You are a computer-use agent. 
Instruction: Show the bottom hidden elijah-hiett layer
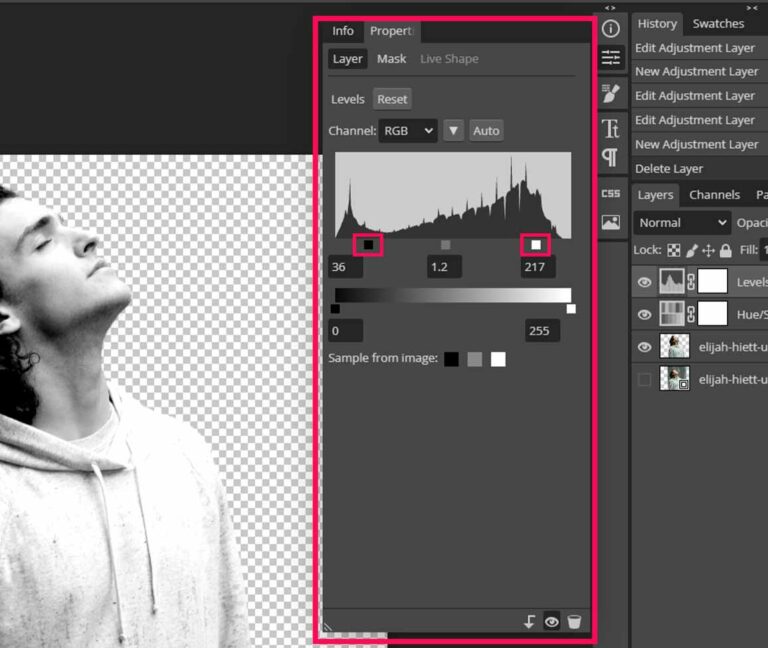tap(645, 379)
